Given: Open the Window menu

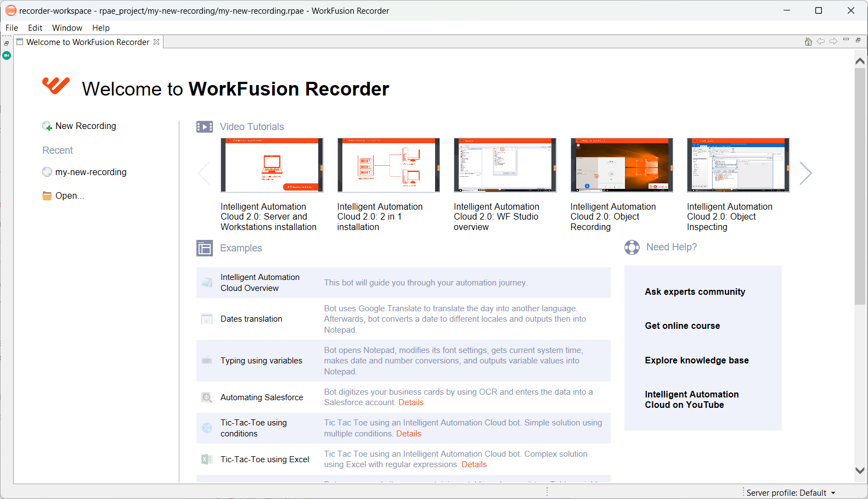Looking at the screenshot, I should click(x=67, y=28).
